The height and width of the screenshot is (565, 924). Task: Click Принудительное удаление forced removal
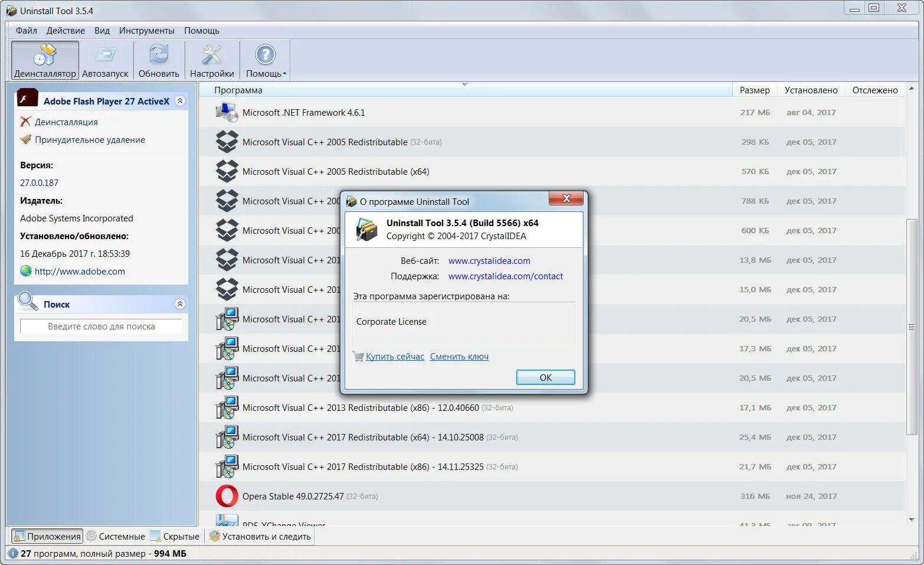point(90,140)
